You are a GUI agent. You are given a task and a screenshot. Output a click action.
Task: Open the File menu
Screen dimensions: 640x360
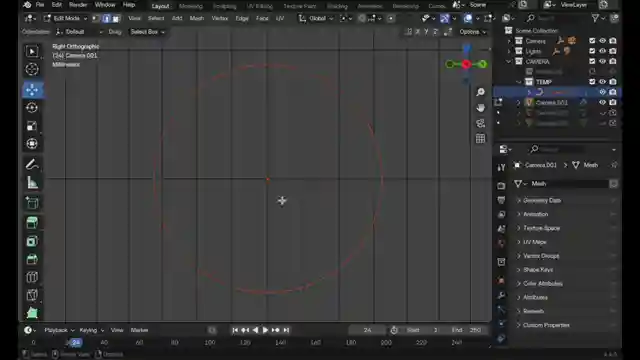coord(40,5)
